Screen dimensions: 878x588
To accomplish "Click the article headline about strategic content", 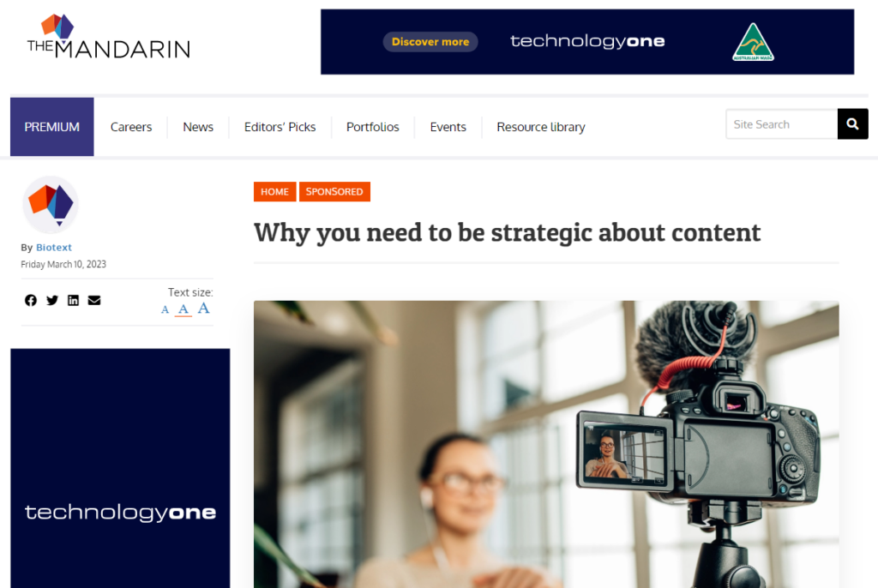I will (x=508, y=232).
